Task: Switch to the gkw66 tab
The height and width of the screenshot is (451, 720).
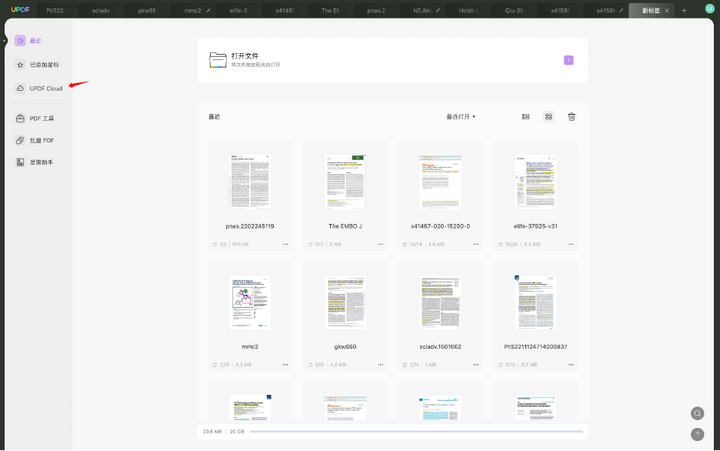Action: [147, 10]
